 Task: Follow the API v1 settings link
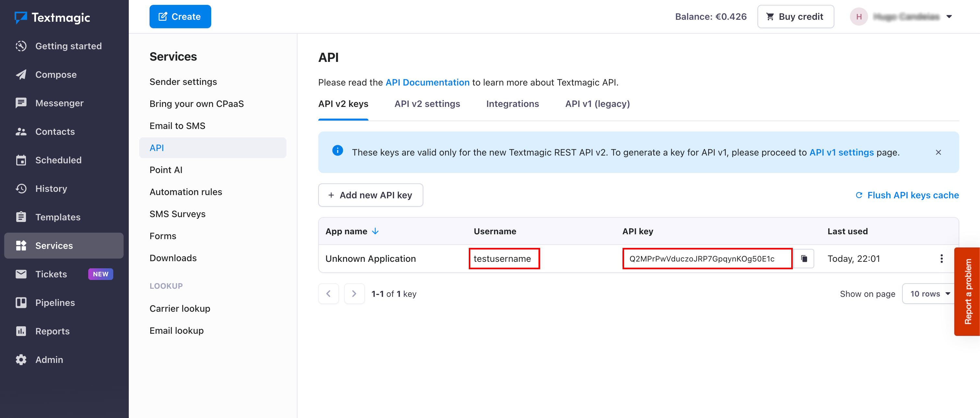tap(841, 152)
